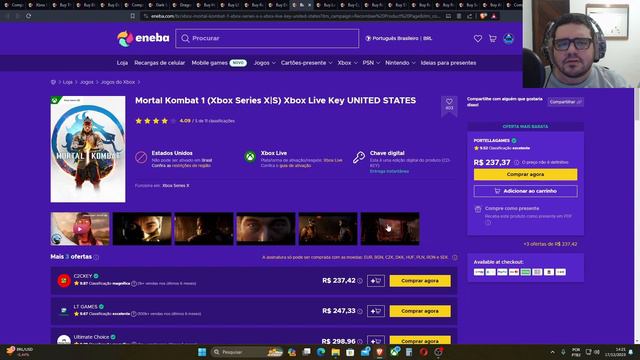Click the info icon beside R$ 247,33 offer
640x360 pixels.
coord(360,311)
